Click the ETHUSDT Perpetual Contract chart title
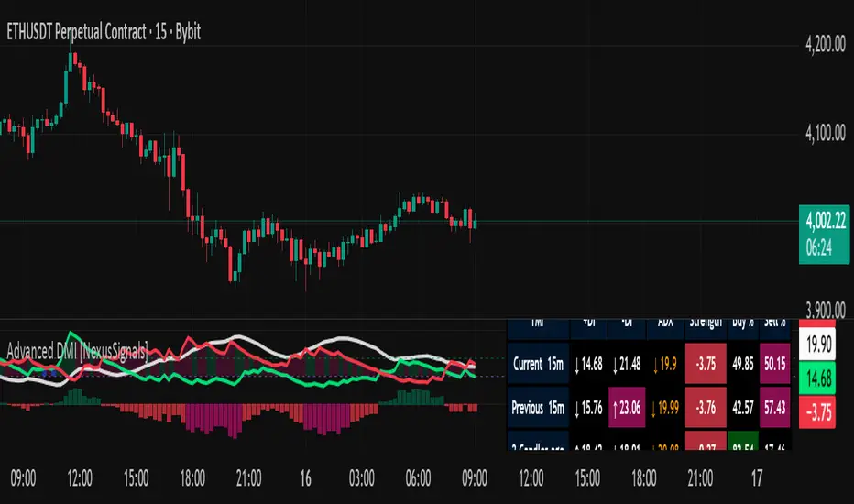 tap(104, 32)
